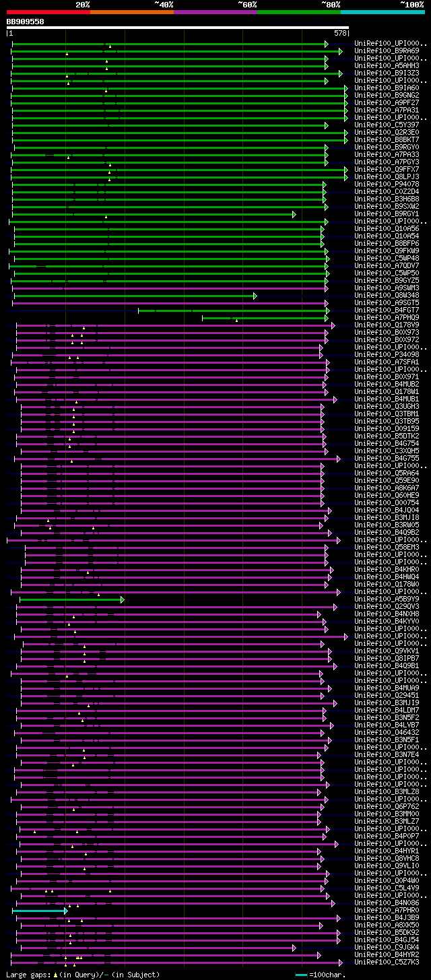Image resolution: width=431 pixels, height=980 pixels.
Task: Click the short cyan bar for UniRef100_A7PHR0
Action: point(40,911)
